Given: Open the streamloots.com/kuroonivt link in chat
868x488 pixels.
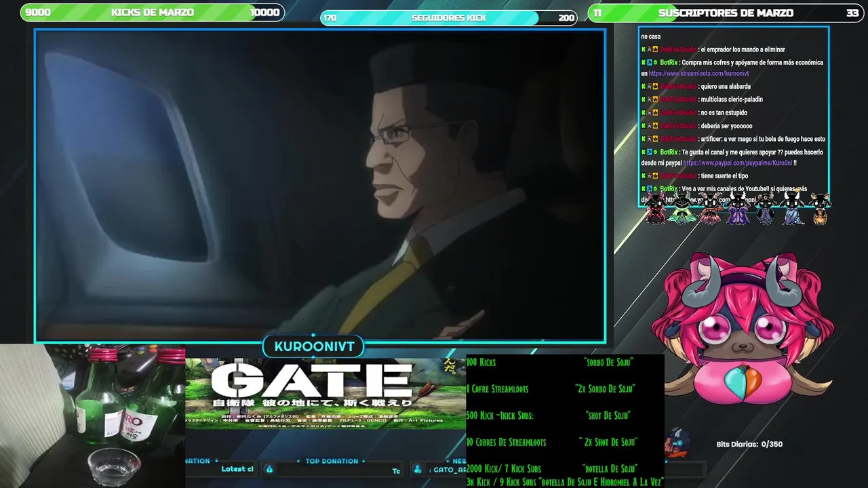Looking at the screenshot, I should coord(698,74).
